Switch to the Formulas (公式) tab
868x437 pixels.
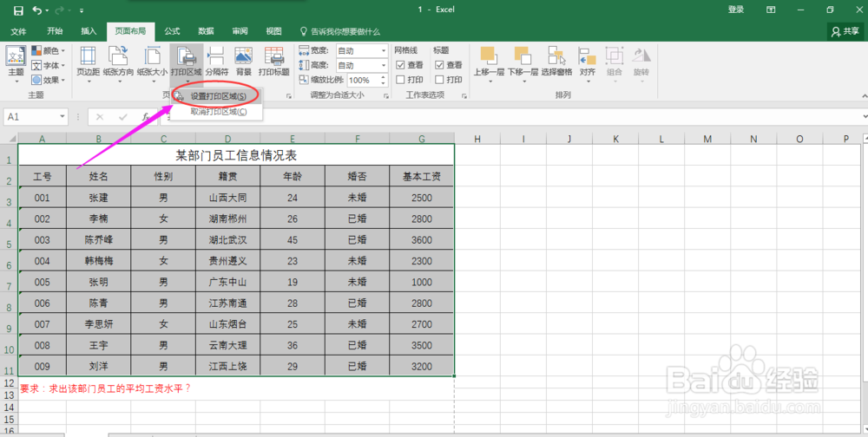172,31
